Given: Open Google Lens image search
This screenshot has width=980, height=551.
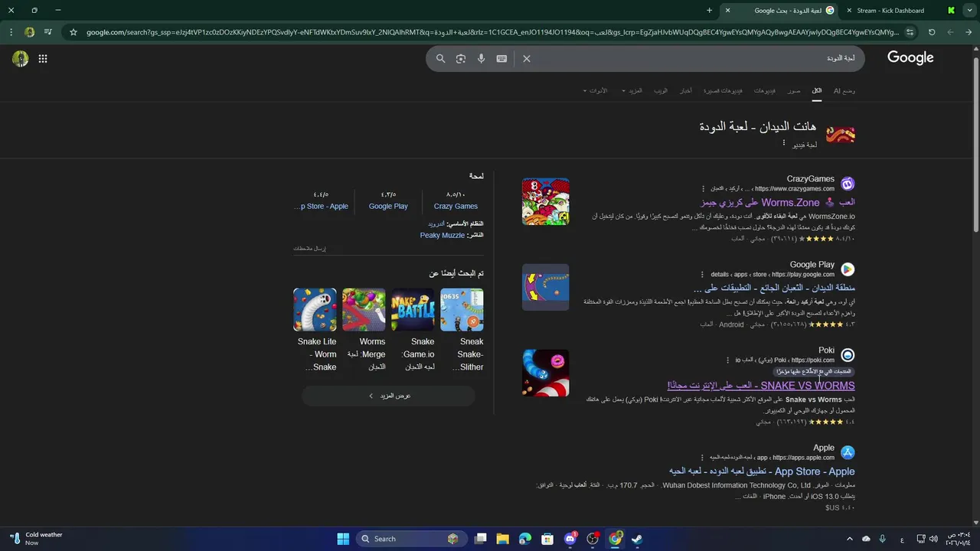Looking at the screenshot, I should click(461, 58).
